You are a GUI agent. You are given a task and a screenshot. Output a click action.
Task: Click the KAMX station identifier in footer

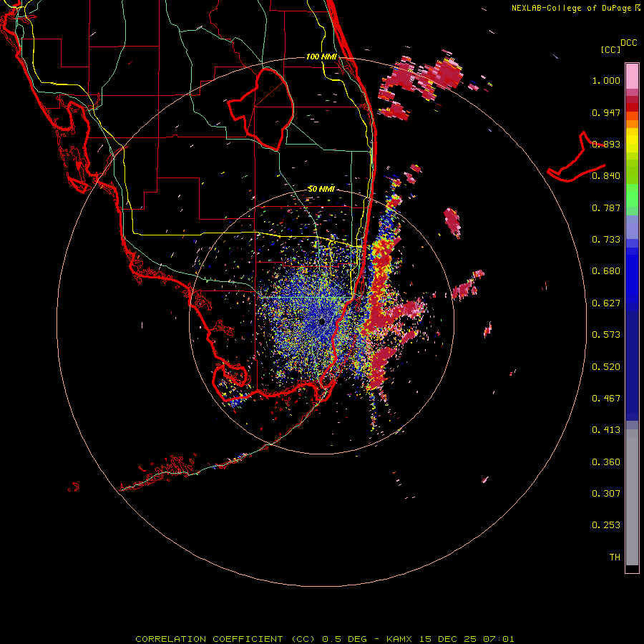pyautogui.click(x=399, y=639)
